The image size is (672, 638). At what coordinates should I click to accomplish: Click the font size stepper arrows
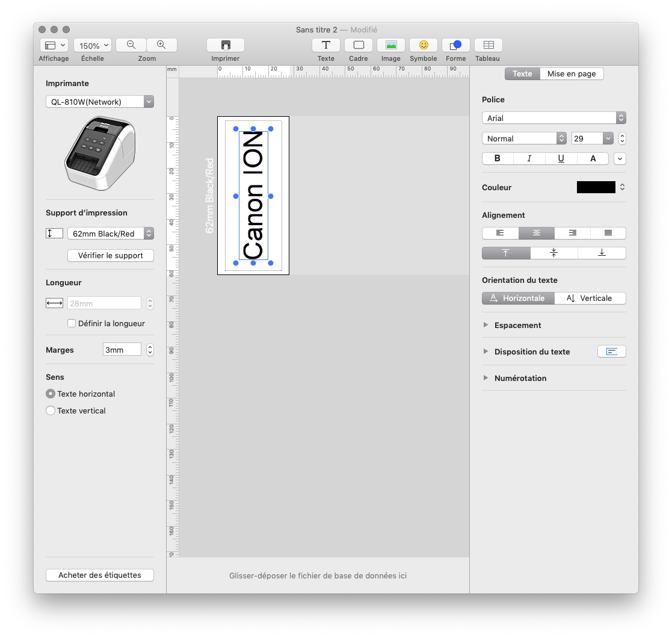point(622,138)
